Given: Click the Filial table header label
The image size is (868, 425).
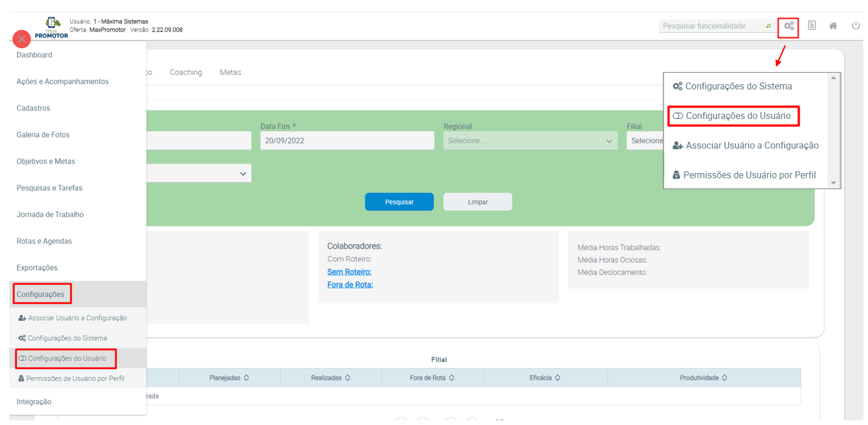Looking at the screenshot, I should (x=439, y=360).
